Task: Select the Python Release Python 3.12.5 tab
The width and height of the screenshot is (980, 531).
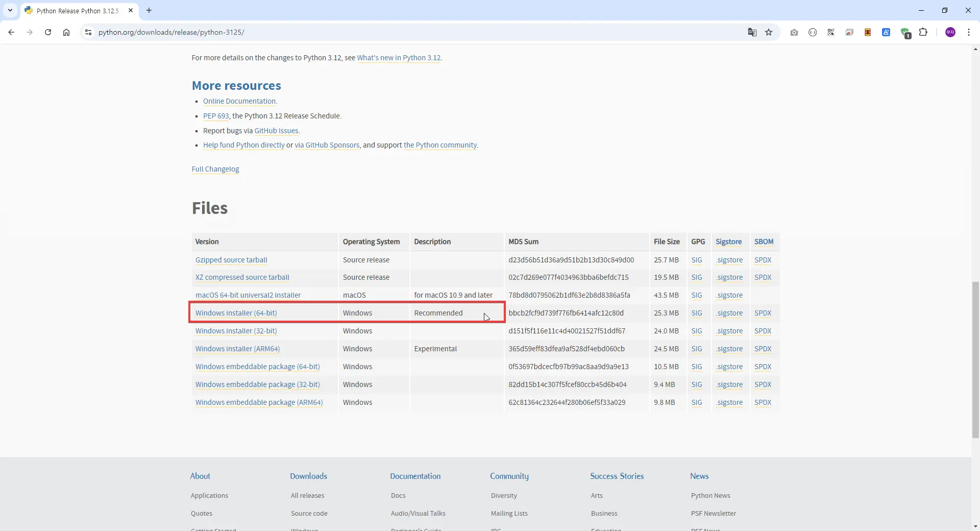Action: click(79, 11)
